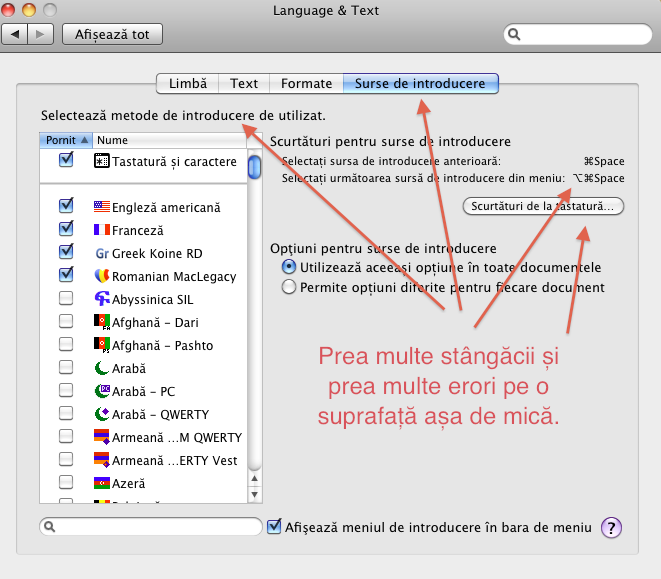The height and width of the screenshot is (579, 661).
Task: Select the Azeră row text
Action: point(129,483)
